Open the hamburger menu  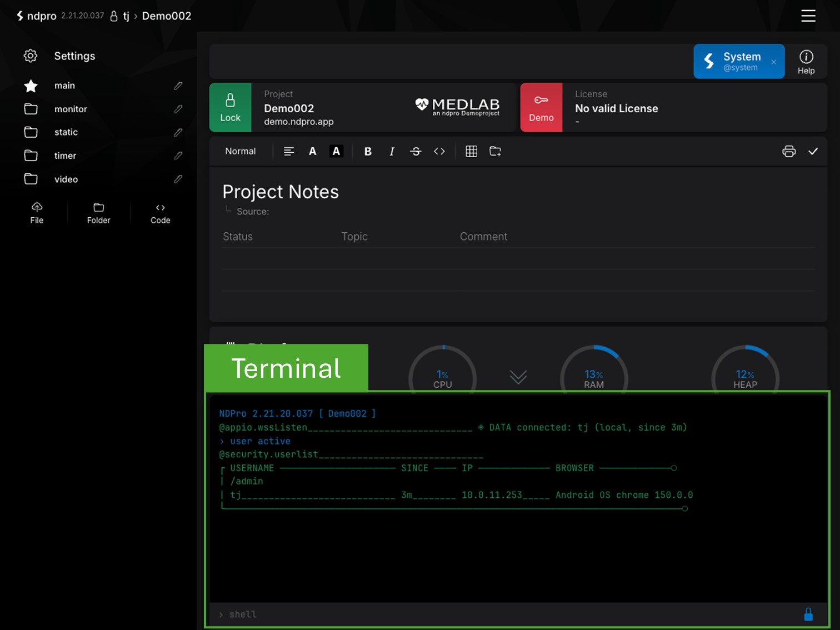point(808,16)
